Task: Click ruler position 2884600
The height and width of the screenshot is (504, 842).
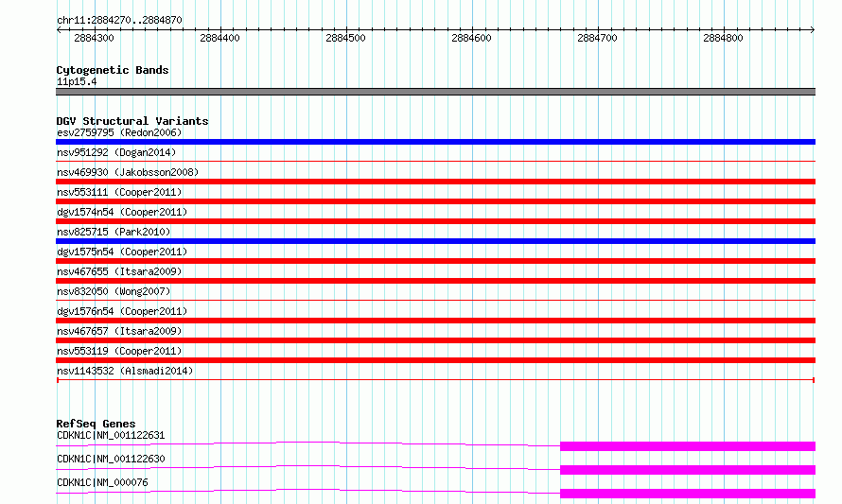Action: coord(471,38)
